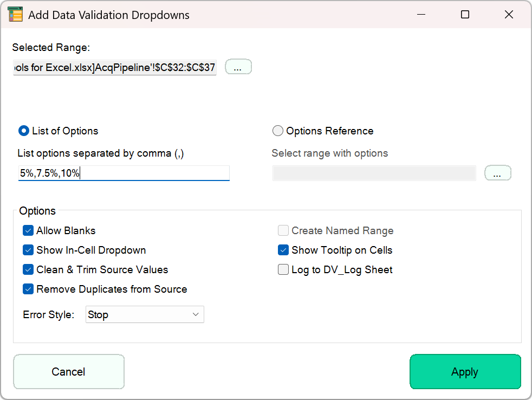Click the comma-separated list options field

[124, 173]
